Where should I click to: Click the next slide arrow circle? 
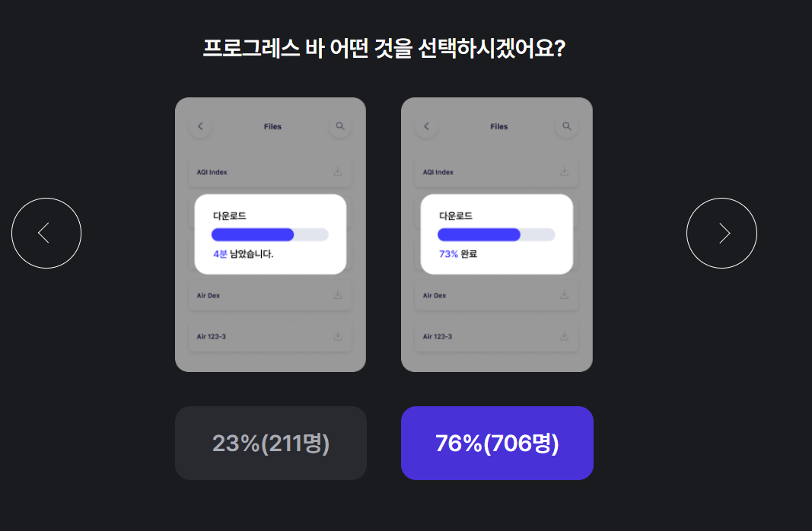[721, 233]
